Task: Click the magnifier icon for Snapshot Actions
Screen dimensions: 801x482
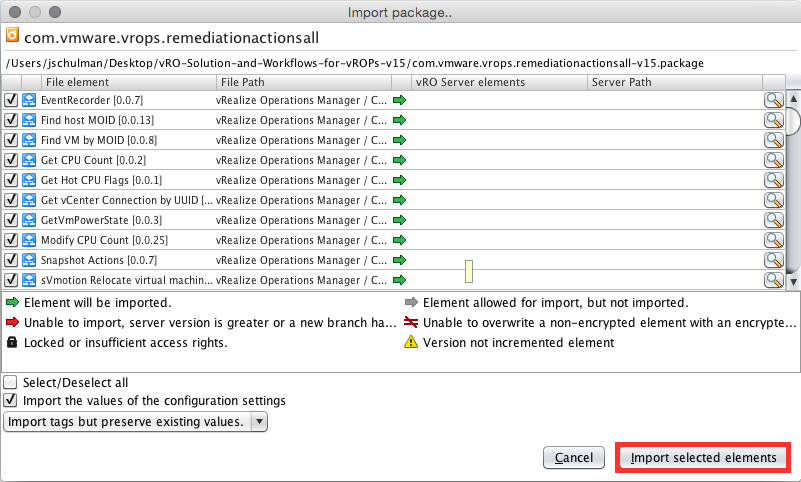Action: [x=774, y=260]
